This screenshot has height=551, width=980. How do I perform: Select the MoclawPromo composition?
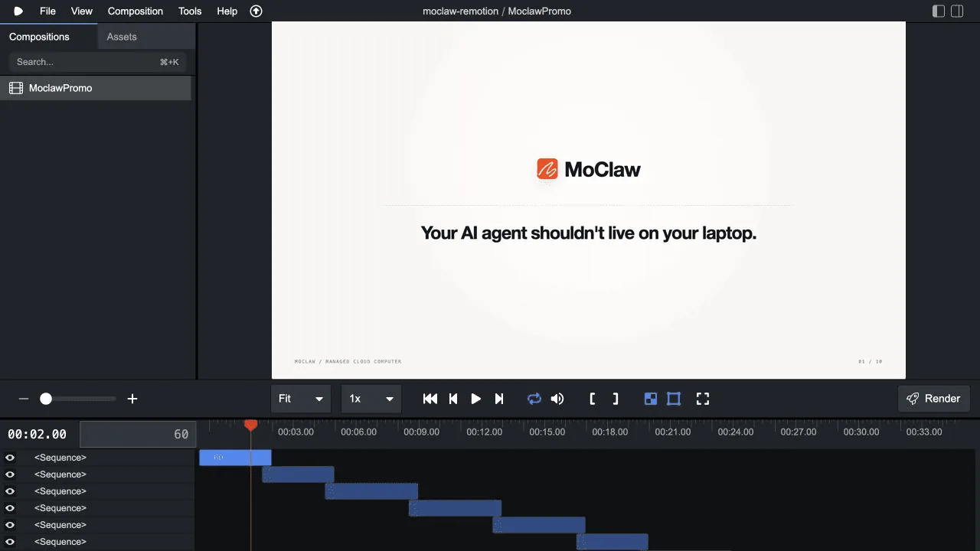pos(96,88)
